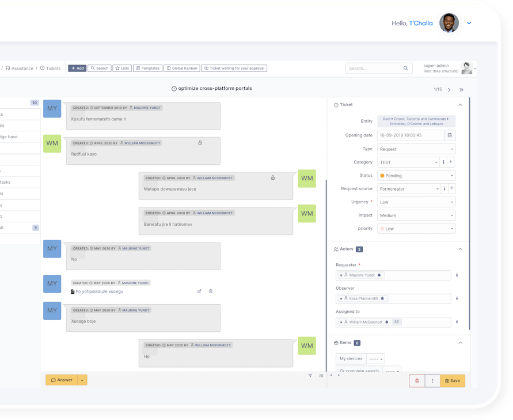This screenshot has width=513, height=420.
Task: Click the Observer assign-to-me icon
Action: [457, 298]
